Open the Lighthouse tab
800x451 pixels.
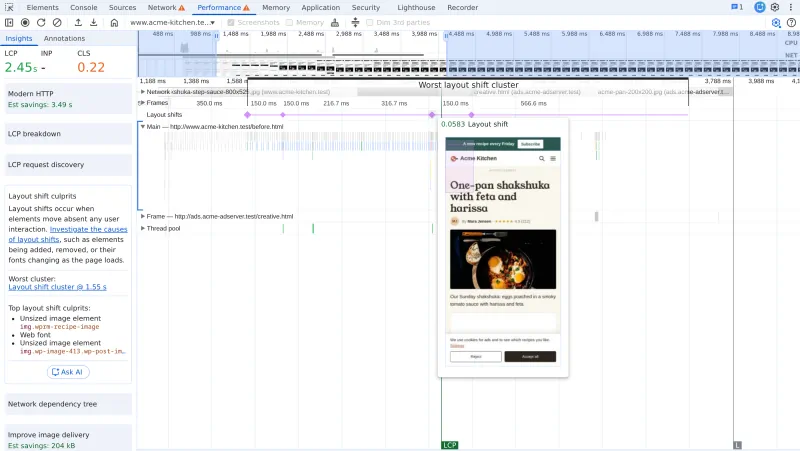416,8
